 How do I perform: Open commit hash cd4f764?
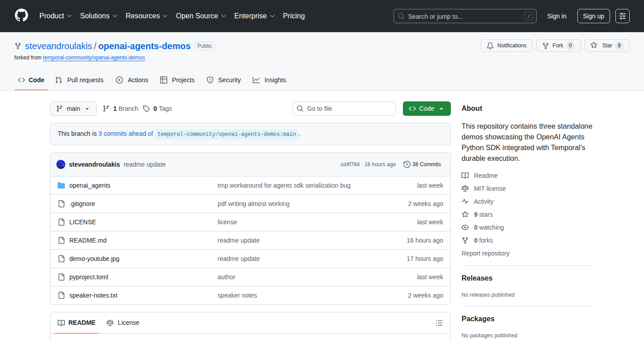[x=350, y=164]
